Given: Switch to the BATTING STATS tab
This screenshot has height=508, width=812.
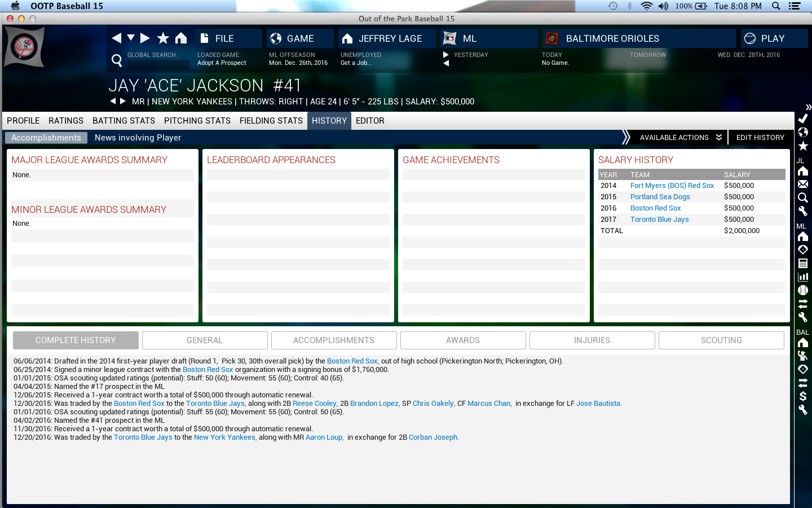Looking at the screenshot, I should (x=123, y=121).
